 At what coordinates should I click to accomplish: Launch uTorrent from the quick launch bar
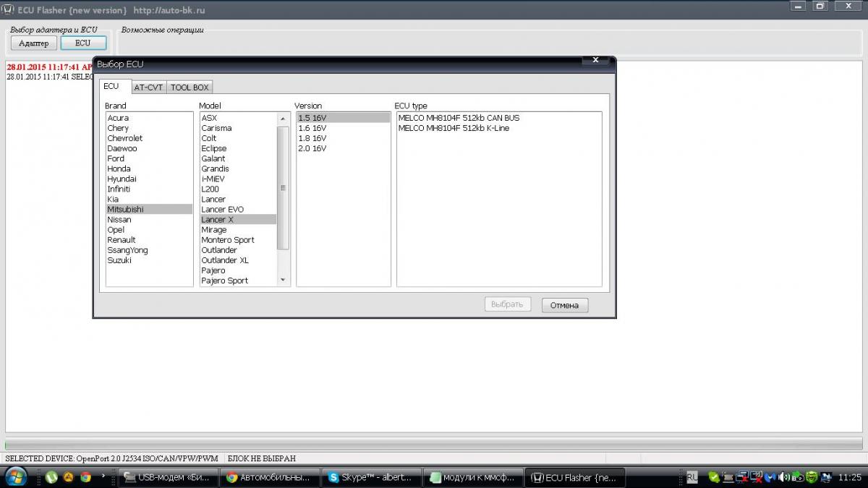pyautogui.click(x=51, y=477)
